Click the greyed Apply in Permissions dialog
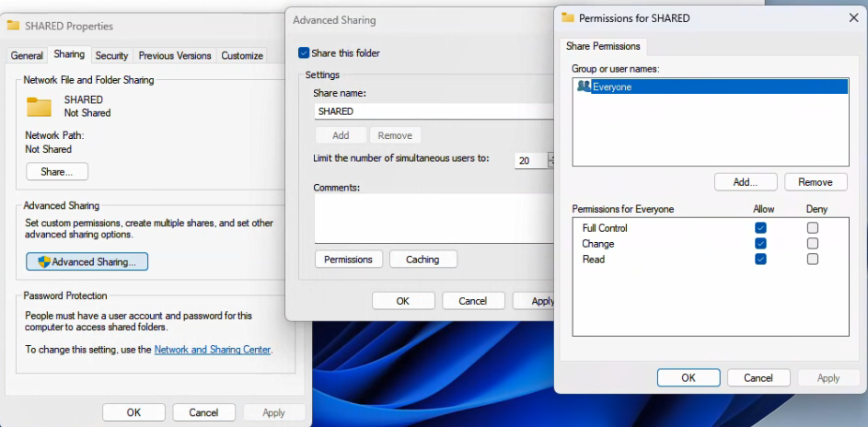 point(828,378)
